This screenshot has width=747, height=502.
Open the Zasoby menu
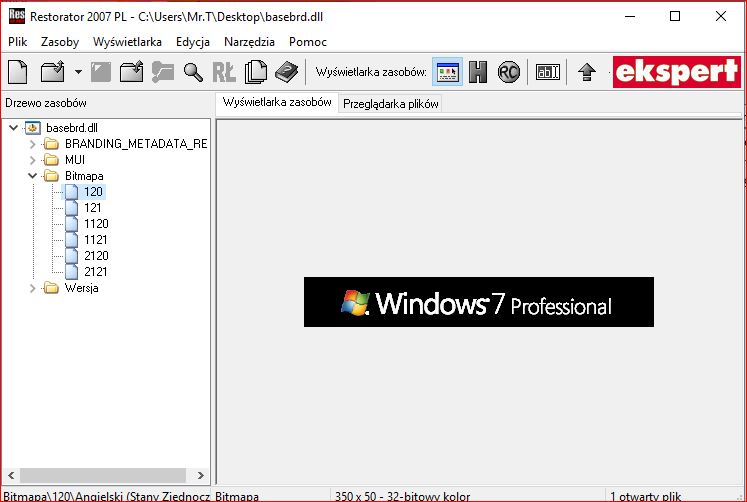click(x=60, y=42)
